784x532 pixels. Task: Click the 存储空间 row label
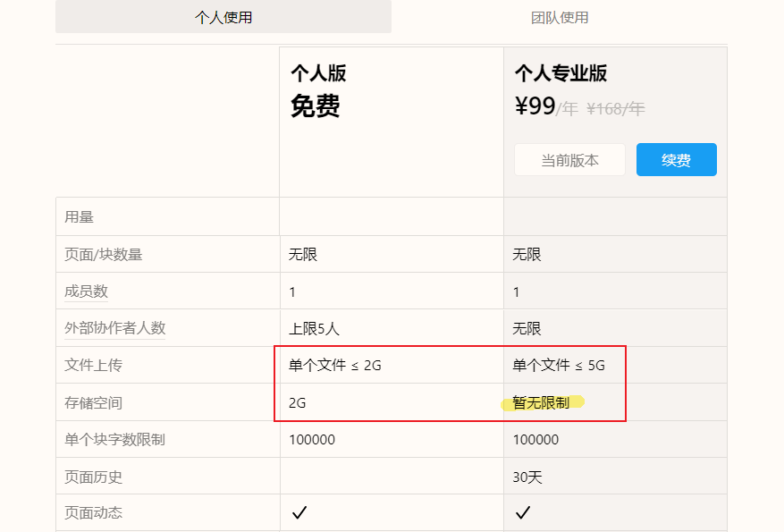tap(93, 402)
